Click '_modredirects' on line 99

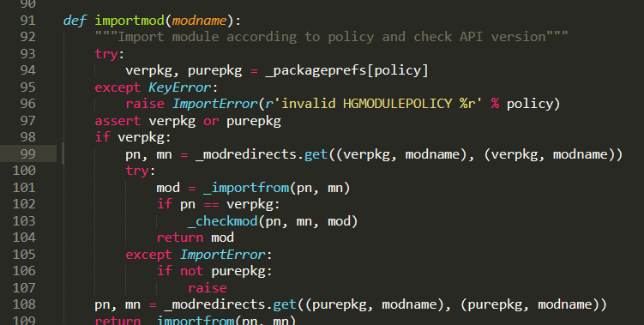click(x=245, y=154)
